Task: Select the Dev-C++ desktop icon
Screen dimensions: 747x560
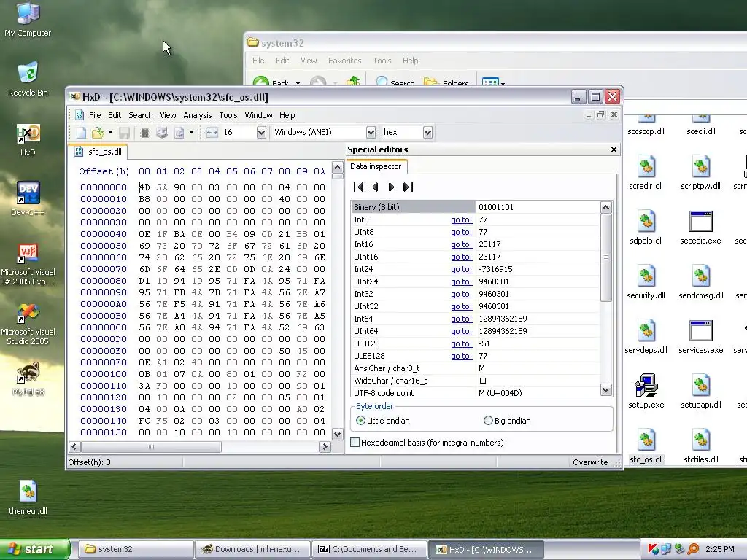Action: tap(28, 199)
